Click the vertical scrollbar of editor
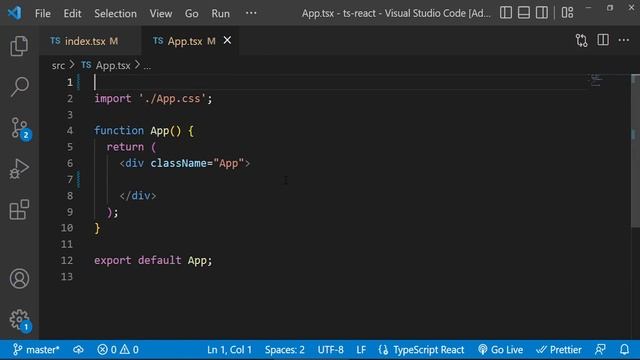The width and height of the screenshot is (640, 360). 635,151
